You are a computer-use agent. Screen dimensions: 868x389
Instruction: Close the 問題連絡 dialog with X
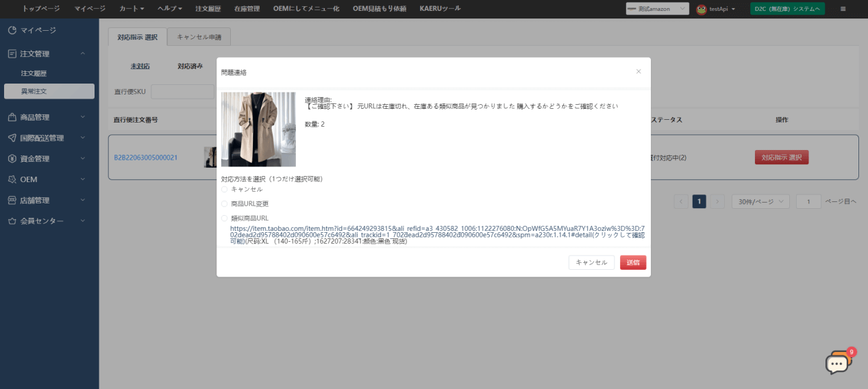pos(638,71)
